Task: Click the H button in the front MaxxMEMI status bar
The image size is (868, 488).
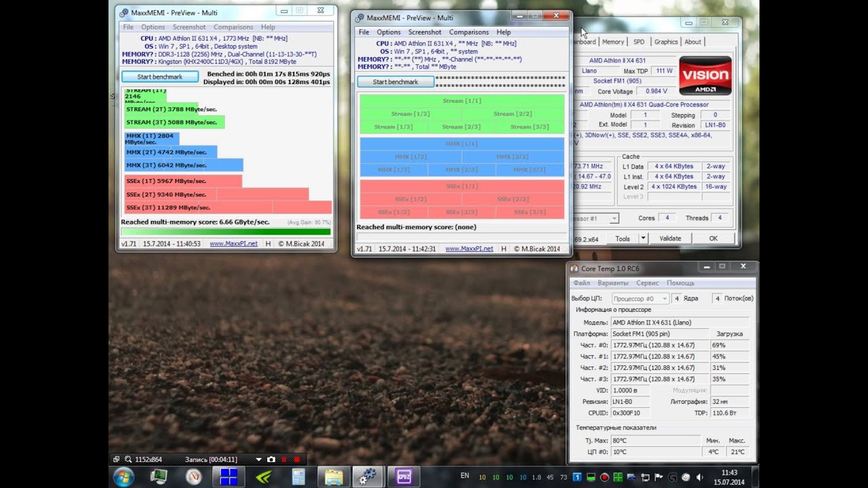Action: pos(503,249)
